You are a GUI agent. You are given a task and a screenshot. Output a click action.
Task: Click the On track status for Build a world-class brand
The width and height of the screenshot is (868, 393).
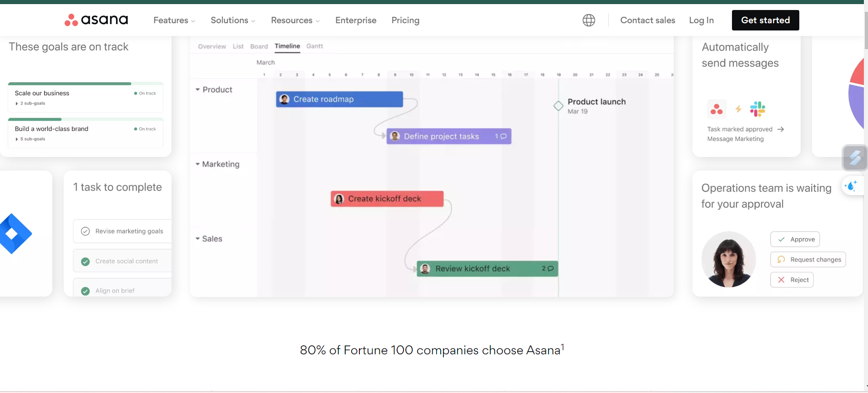point(145,129)
